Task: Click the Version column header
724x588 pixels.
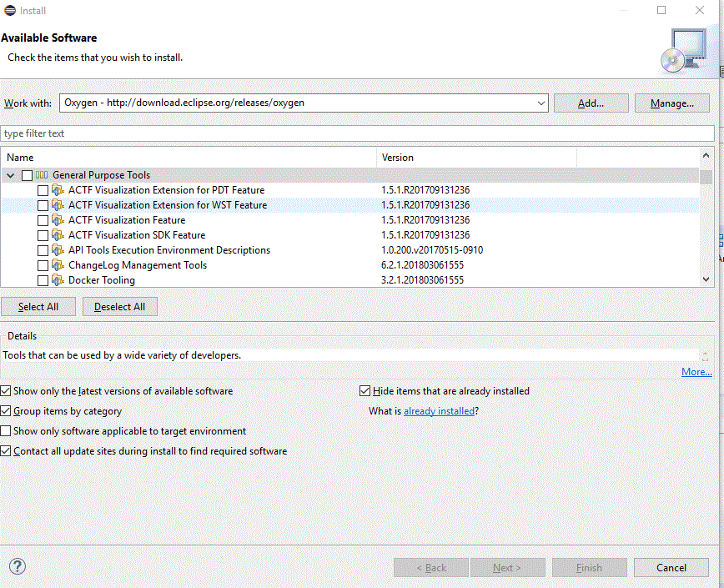Action: pyautogui.click(x=476, y=158)
